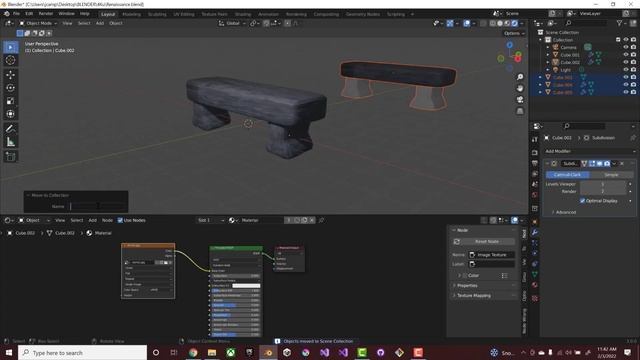
Task: Open the Edit menu
Action: 29,14
